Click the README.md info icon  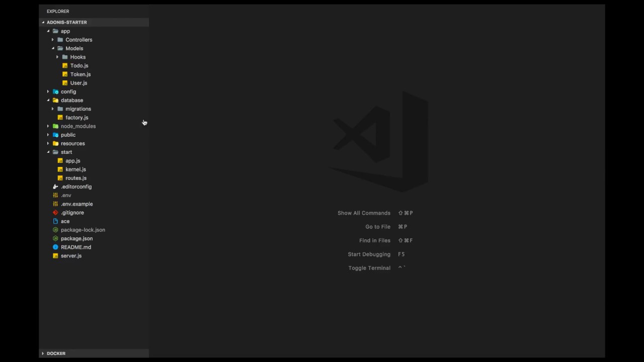56,247
